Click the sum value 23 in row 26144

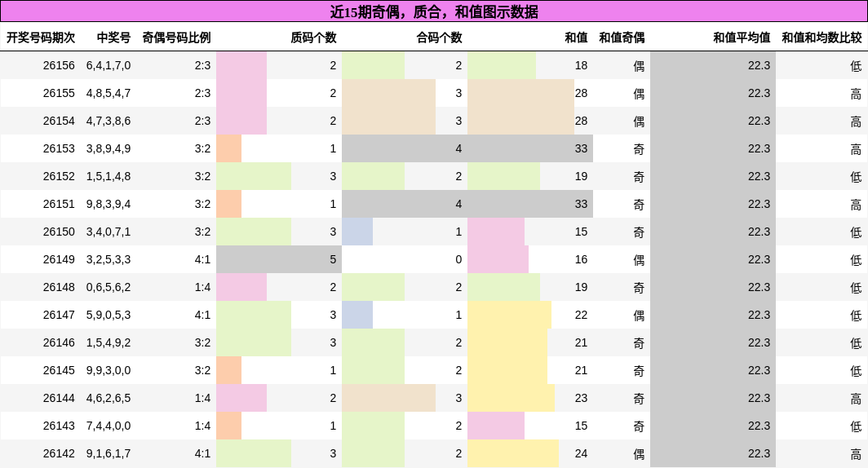pyautogui.click(x=581, y=398)
